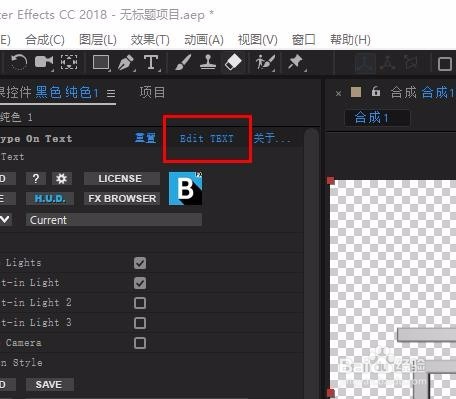
Task: Open the 窗口 menu
Action: click(303, 40)
